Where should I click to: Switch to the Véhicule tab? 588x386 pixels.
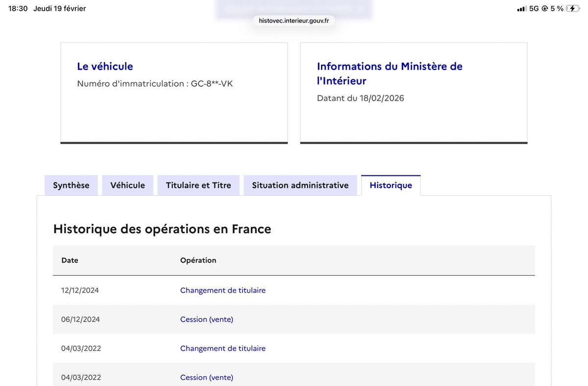point(127,185)
